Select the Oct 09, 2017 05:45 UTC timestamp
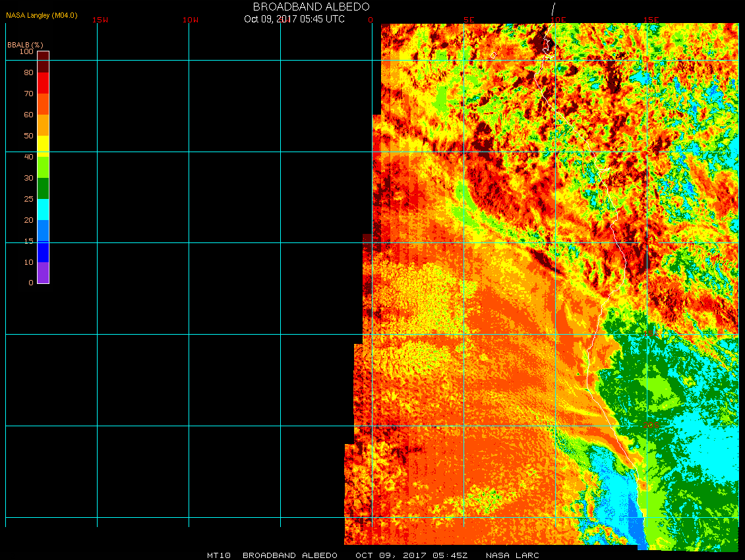 [294, 19]
